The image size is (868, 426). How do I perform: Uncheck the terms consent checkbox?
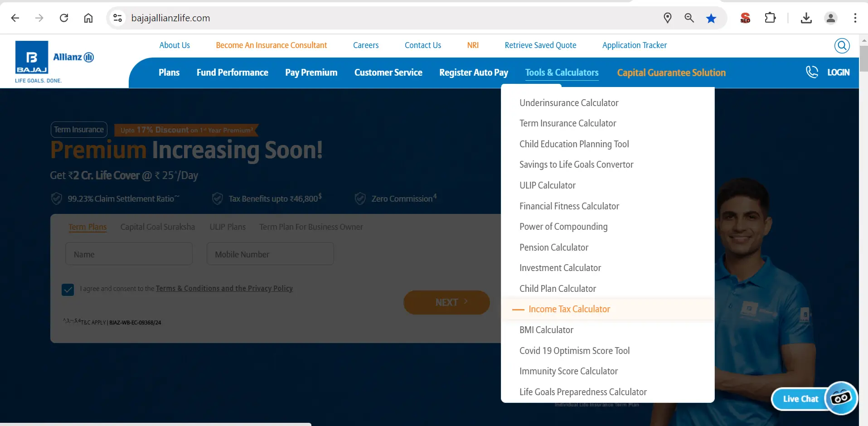[68, 289]
